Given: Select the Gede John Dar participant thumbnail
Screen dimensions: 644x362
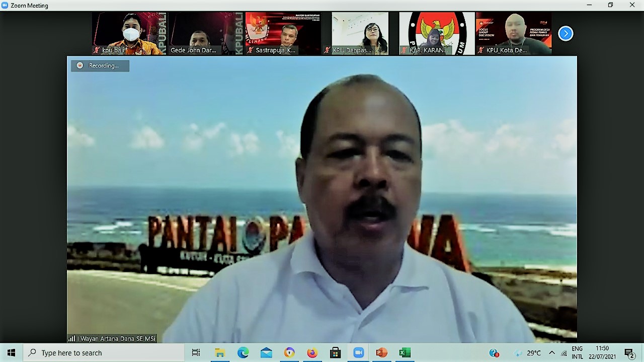Looking at the screenshot, I should point(206,33).
